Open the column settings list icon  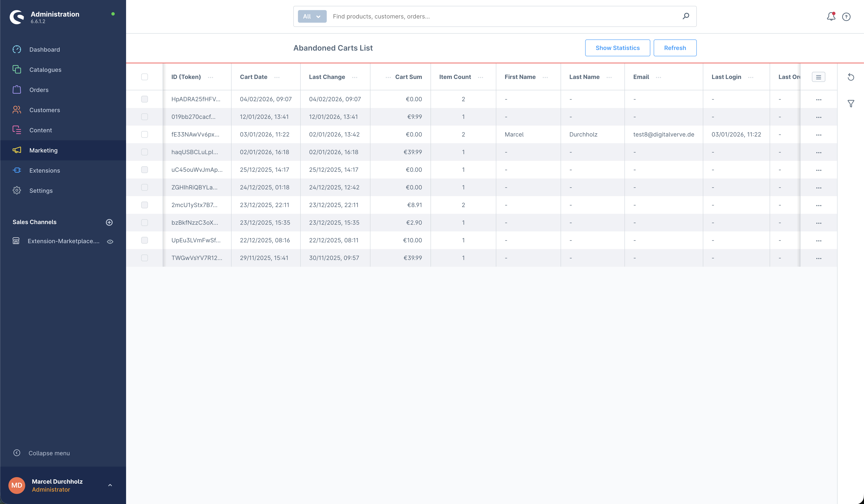pyautogui.click(x=818, y=77)
